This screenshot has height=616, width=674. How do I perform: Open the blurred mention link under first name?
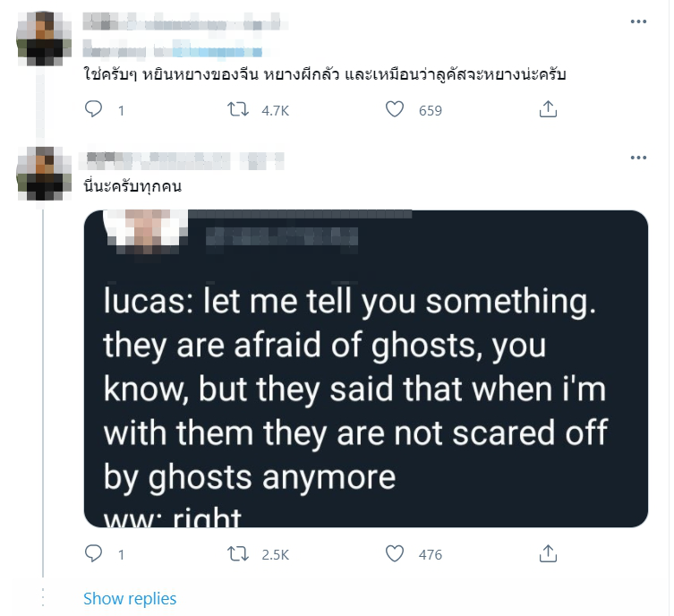[217, 48]
